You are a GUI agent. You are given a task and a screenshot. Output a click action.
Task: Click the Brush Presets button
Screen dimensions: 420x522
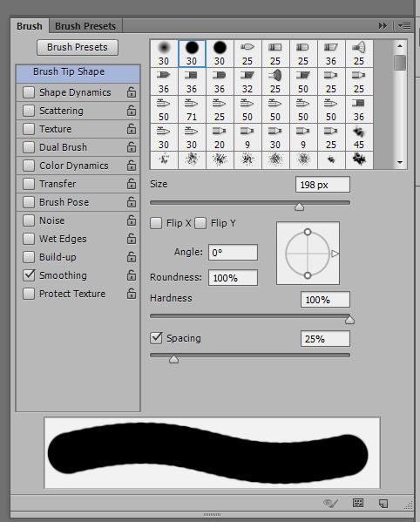[x=78, y=47]
